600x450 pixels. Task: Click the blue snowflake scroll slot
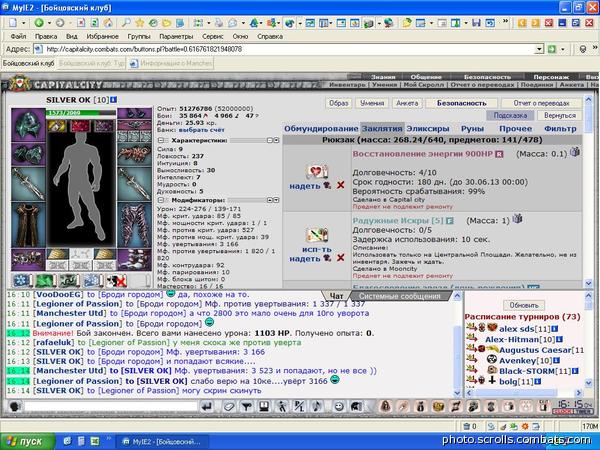(21, 281)
